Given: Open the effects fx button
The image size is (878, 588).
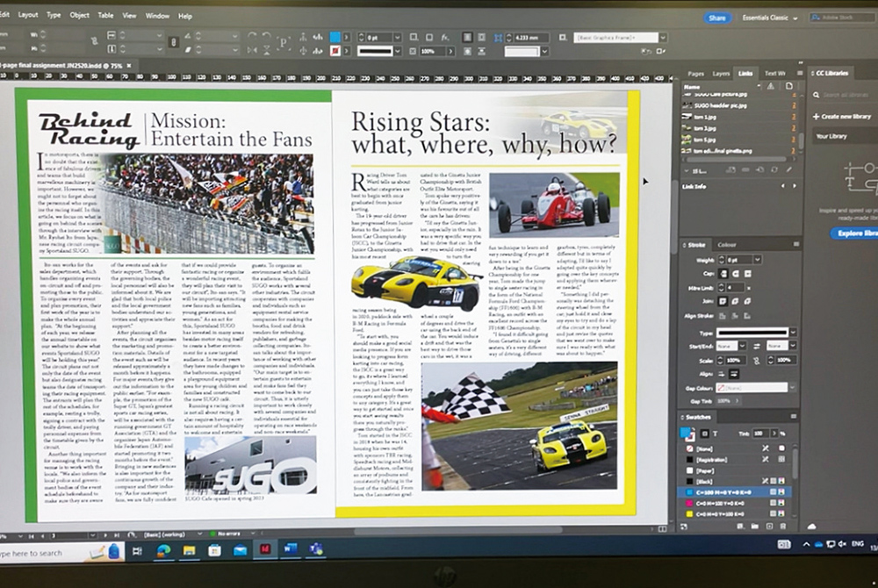Looking at the screenshot, I should [444, 38].
